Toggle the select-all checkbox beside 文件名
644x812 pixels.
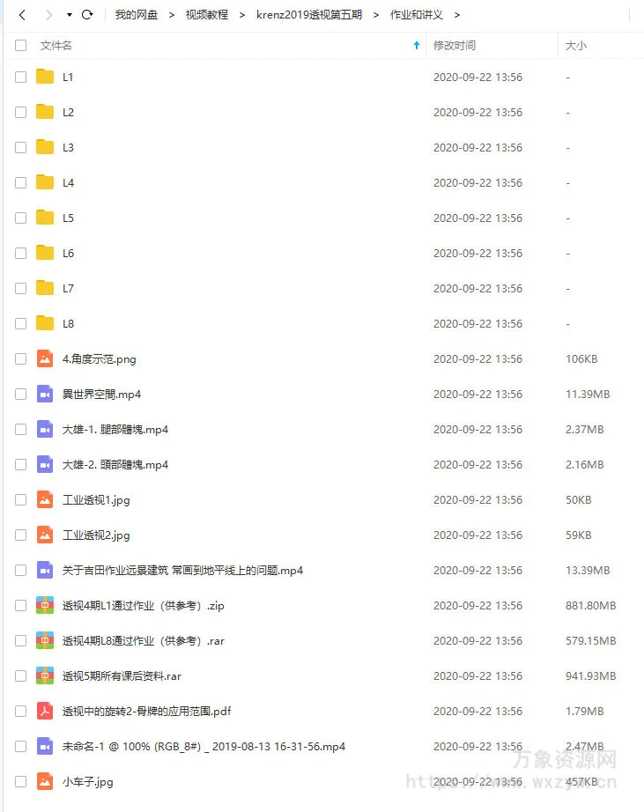21,46
